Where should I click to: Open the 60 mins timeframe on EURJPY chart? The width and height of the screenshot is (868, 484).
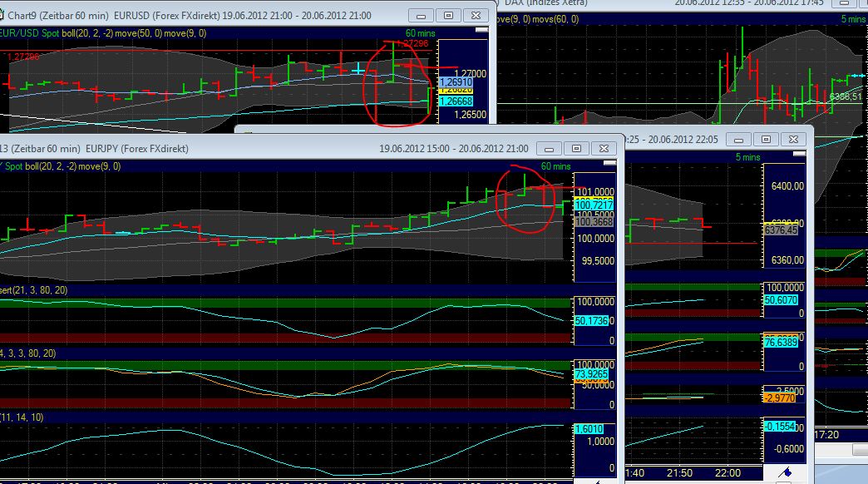click(x=555, y=166)
